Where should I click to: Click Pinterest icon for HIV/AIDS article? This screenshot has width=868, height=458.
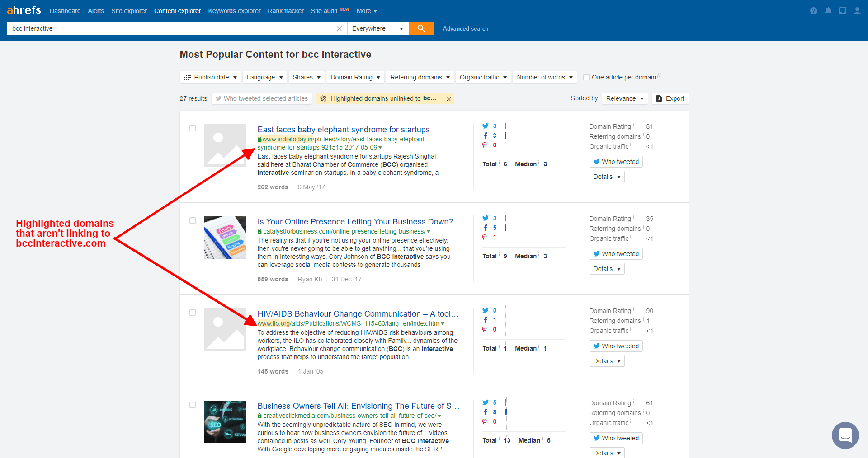tap(485, 329)
